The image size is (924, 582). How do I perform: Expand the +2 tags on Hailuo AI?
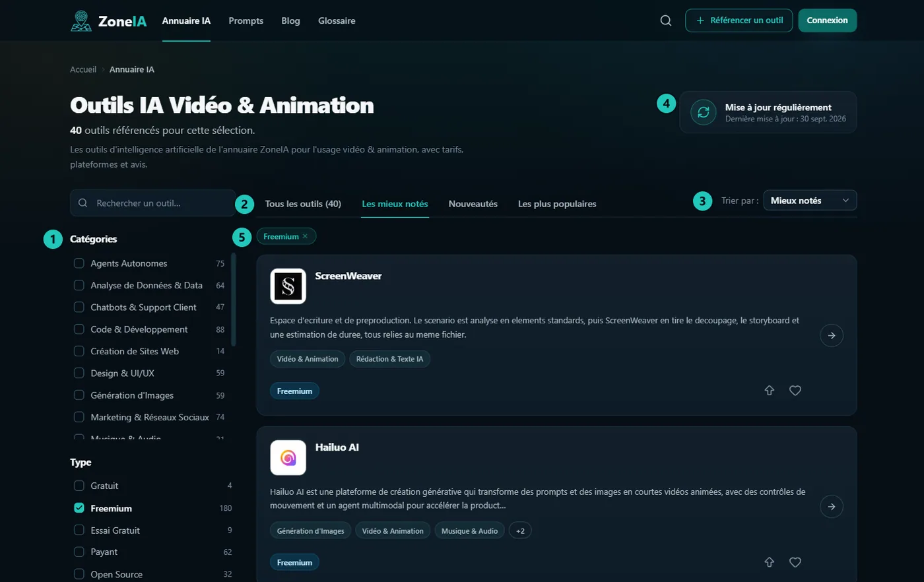point(520,531)
